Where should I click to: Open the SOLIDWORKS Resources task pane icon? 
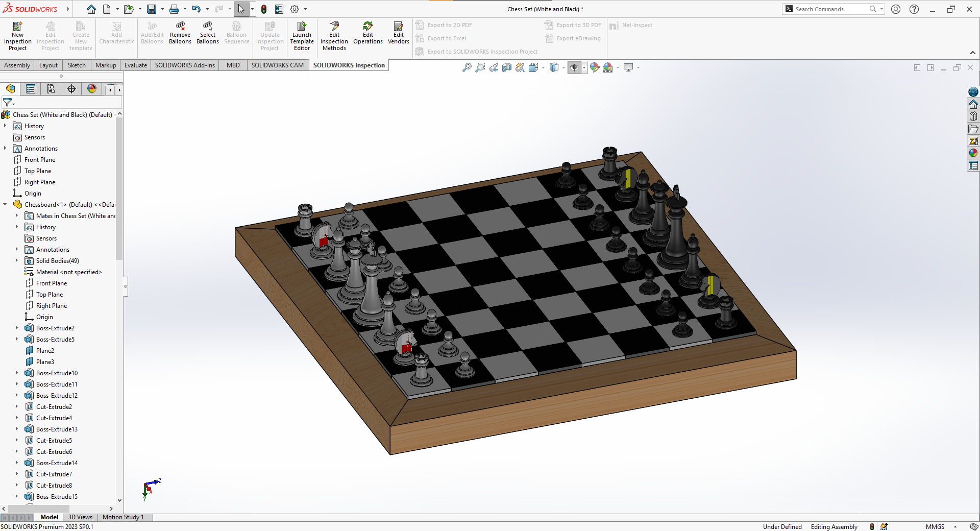[973, 104]
